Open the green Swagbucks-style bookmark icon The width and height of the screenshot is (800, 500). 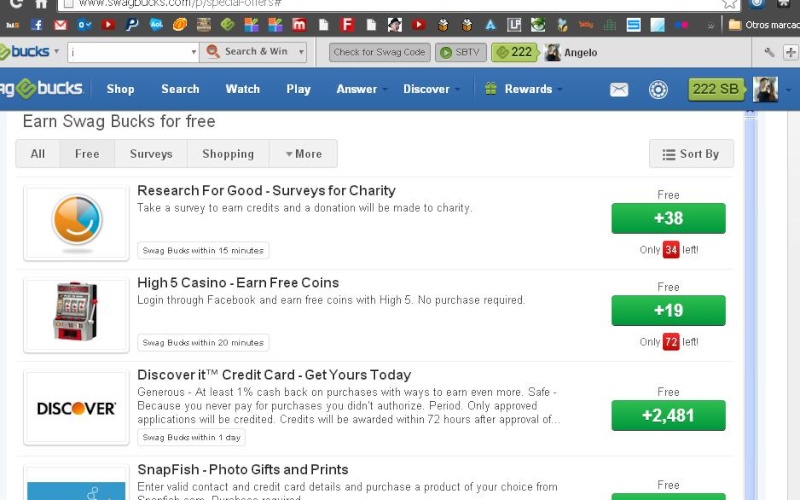(228, 24)
